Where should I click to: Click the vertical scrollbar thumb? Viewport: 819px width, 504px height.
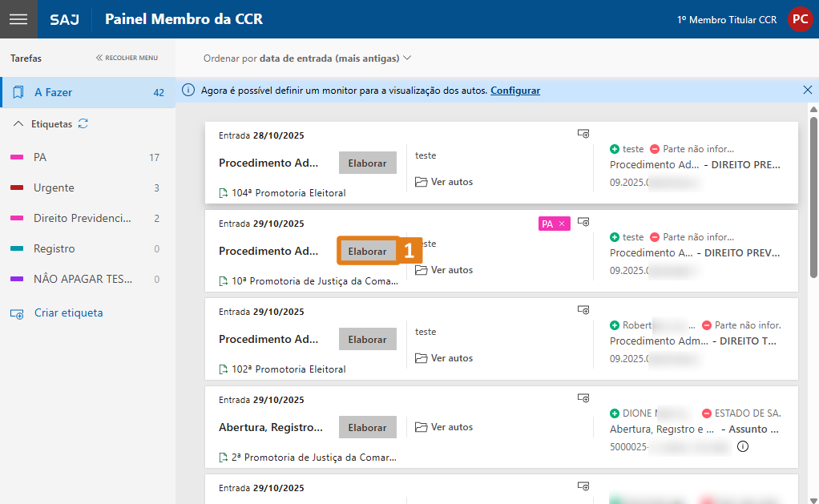coord(813,196)
